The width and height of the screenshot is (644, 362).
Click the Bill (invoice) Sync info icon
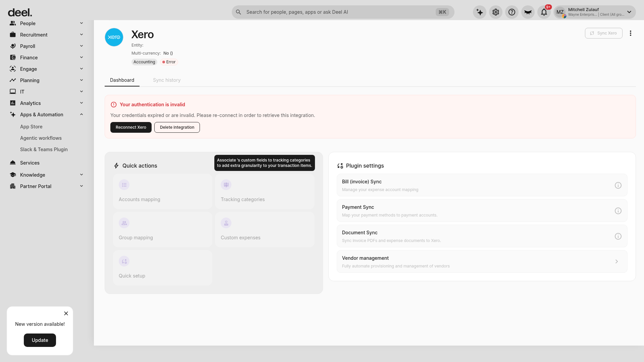tap(618, 185)
